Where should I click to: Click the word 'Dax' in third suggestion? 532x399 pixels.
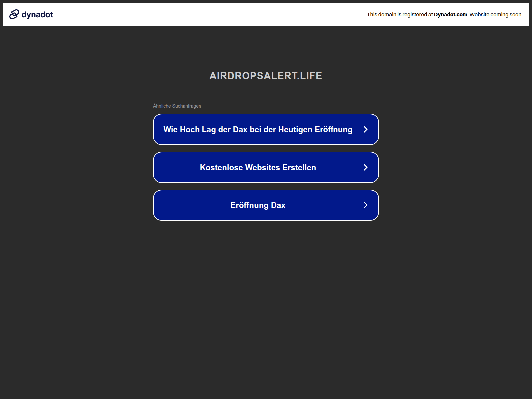click(x=278, y=205)
